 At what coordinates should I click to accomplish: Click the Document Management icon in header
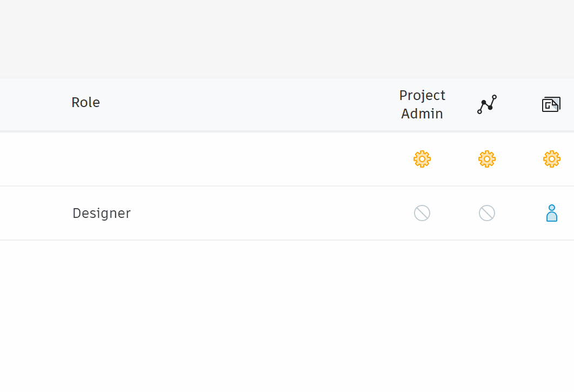(x=551, y=104)
